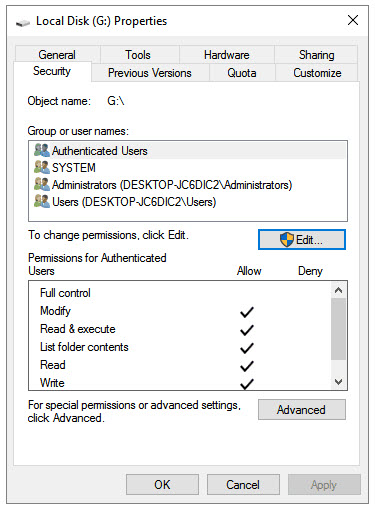Click the Read permission label
Screen dimensions: 375x509
point(53,365)
